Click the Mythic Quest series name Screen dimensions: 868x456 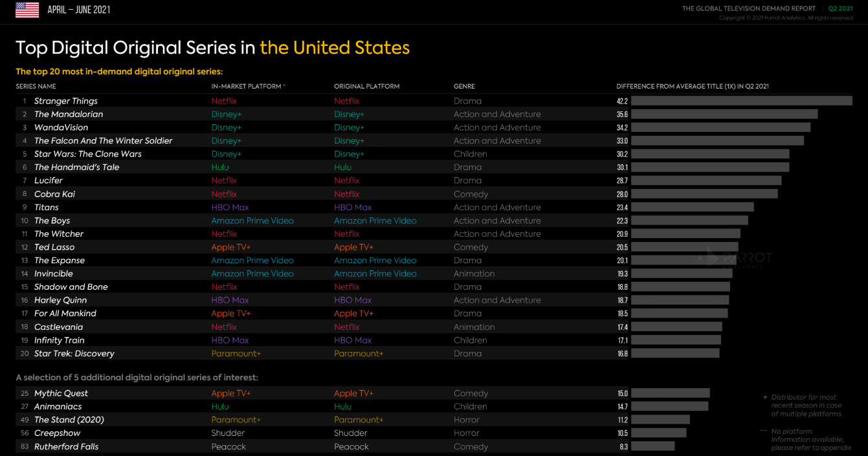[61, 393]
